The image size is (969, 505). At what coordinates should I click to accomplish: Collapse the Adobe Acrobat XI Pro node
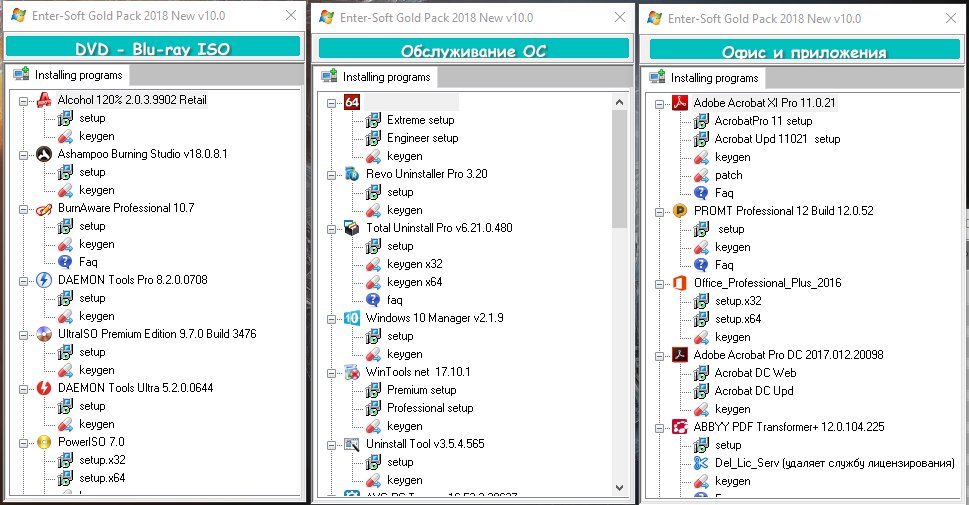(x=660, y=103)
